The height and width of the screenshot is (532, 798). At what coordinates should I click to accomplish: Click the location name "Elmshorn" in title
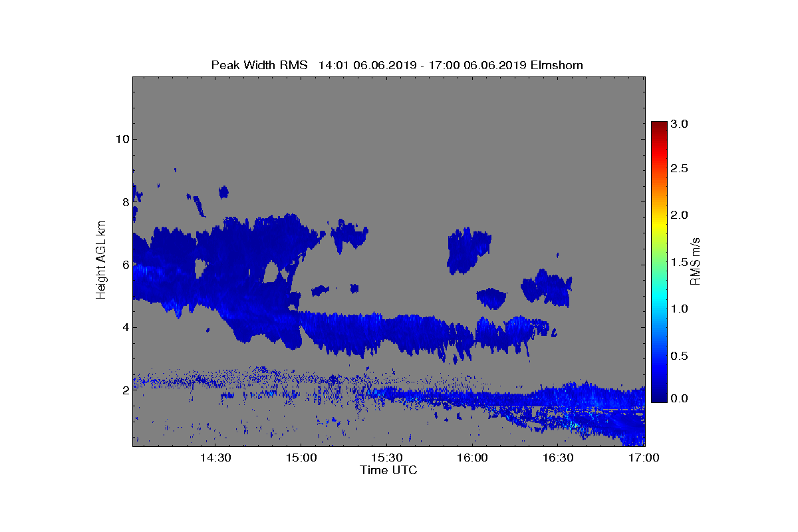557,65
